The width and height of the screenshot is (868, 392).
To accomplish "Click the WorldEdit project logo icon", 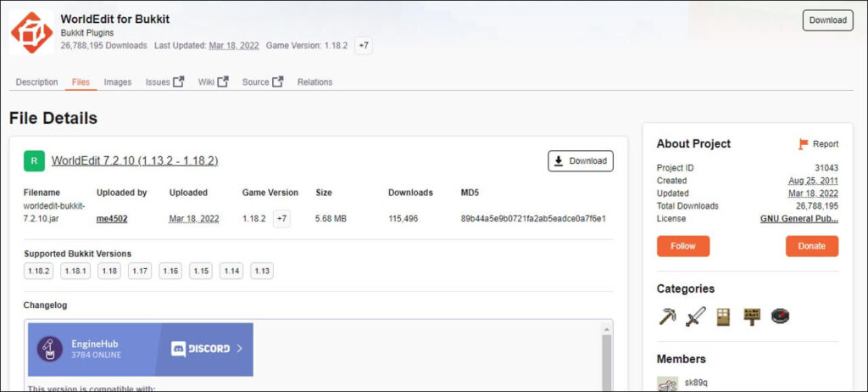I will click(31, 32).
